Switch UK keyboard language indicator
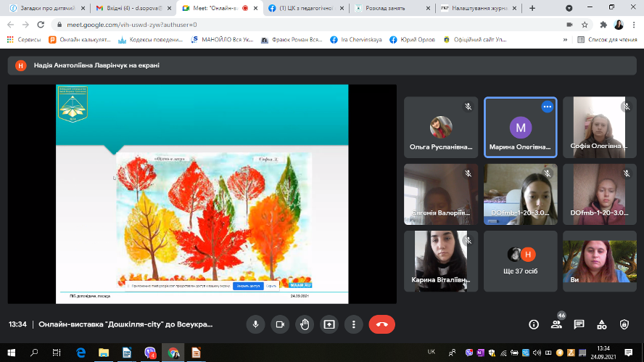The image size is (644, 362). tap(432, 352)
